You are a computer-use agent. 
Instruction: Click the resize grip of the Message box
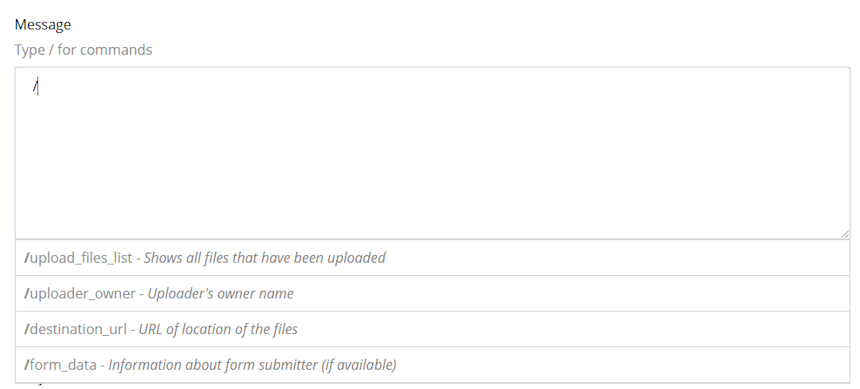[x=845, y=234]
